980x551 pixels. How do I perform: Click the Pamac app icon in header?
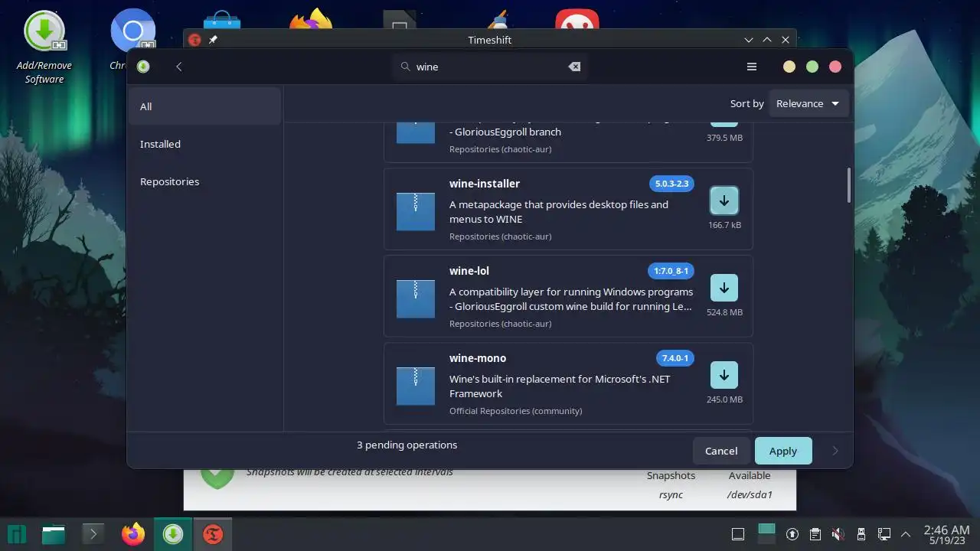pyautogui.click(x=143, y=67)
